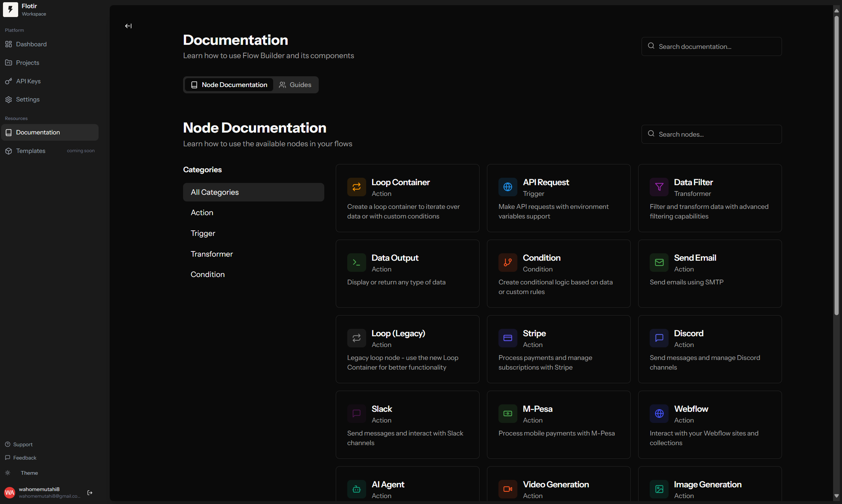Screen dimensions: 842x504
Task: Filter nodes by Transformer category
Action: 212,254
